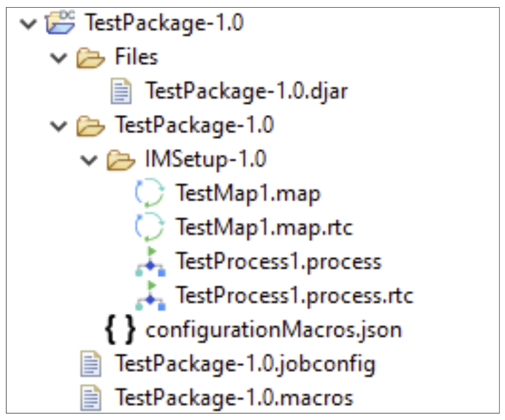Select the TestPackage-1.0.djar file name

pos(246,92)
